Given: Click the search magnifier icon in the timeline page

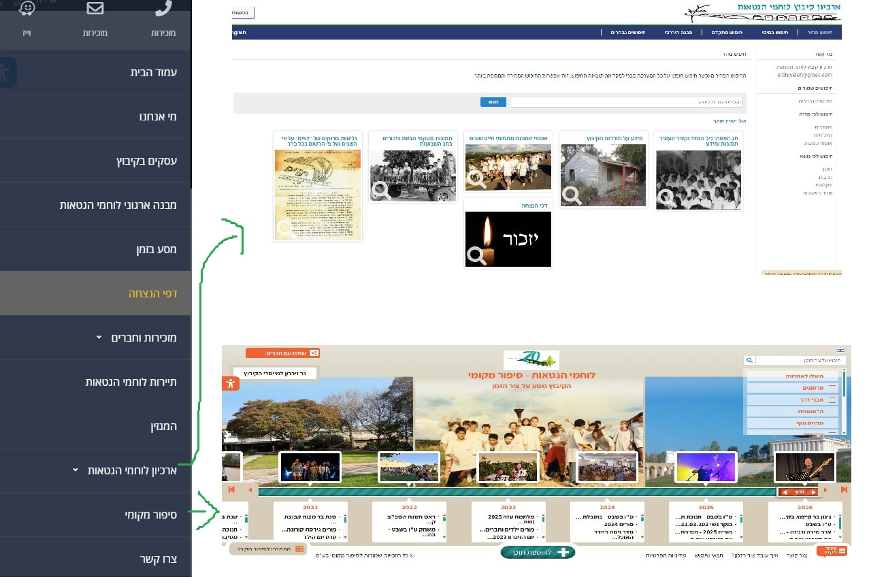Looking at the screenshot, I should 749,360.
